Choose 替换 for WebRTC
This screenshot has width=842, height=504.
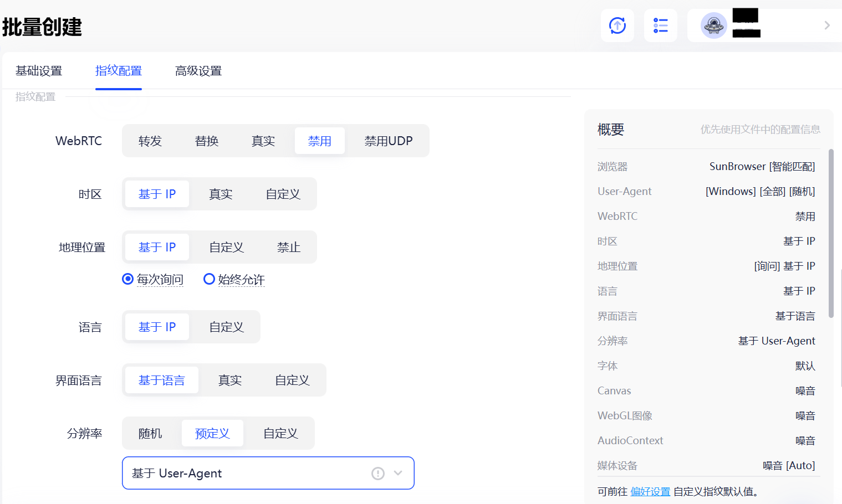pyautogui.click(x=206, y=141)
